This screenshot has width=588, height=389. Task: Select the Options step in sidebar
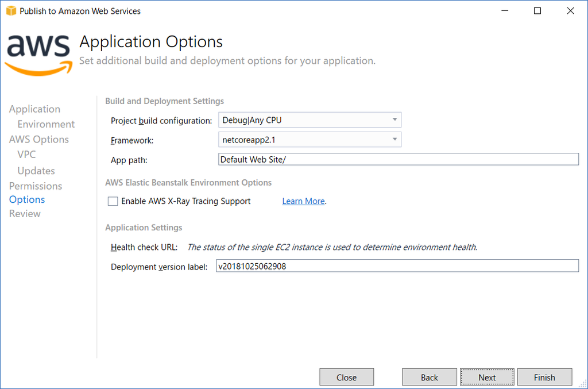click(x=27, y=199)
